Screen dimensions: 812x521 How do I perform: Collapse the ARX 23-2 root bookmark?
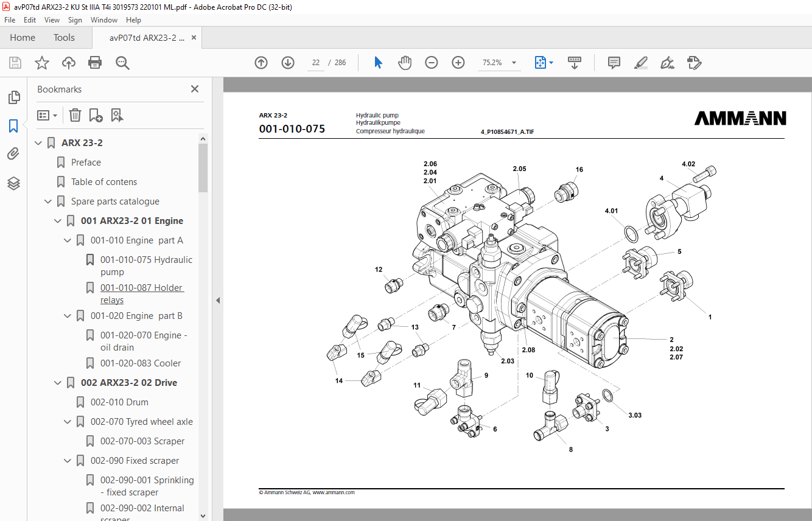[38, 143]
